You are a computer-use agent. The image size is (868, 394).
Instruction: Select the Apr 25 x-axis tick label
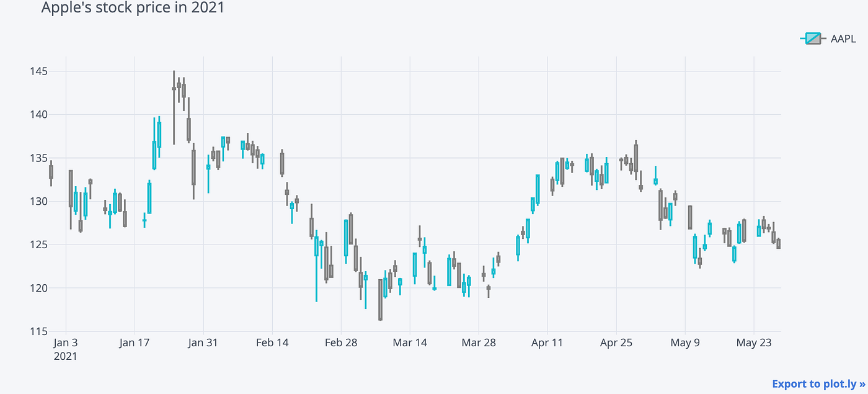click(616, 343)
